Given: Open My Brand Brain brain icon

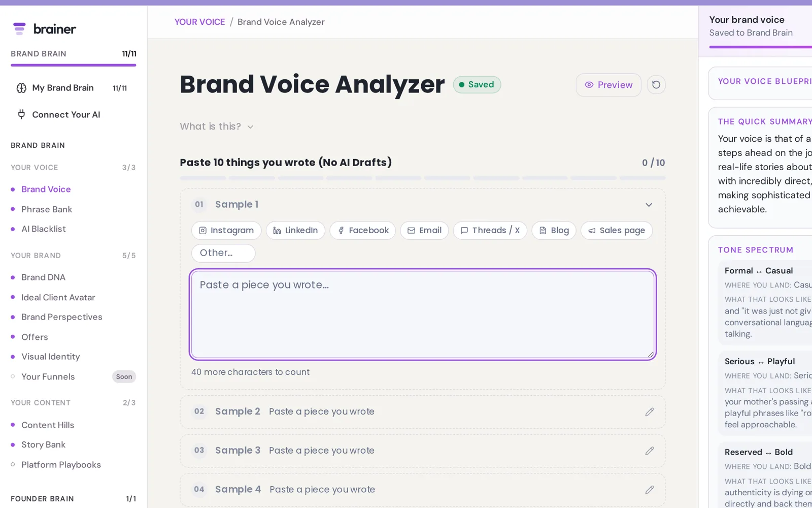Looking at the screenshot, I should pyautogui.click(x=21, y=88).
